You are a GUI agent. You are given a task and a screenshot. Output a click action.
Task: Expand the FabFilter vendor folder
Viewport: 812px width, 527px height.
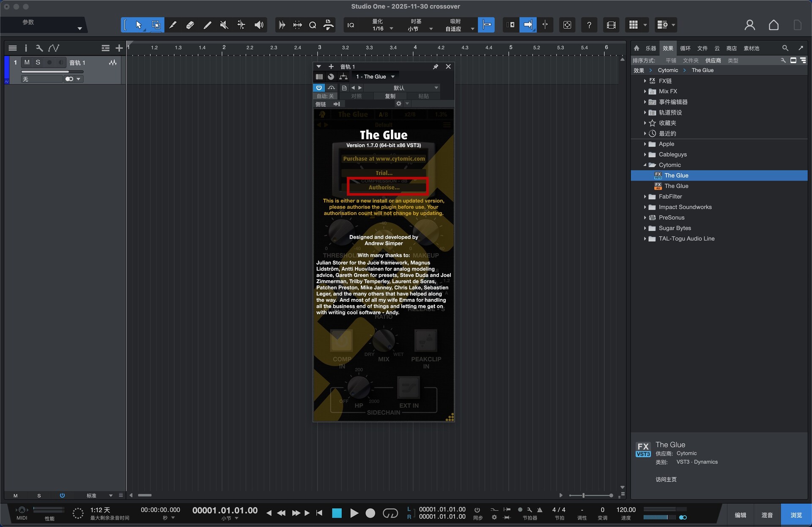click(645, 196)
